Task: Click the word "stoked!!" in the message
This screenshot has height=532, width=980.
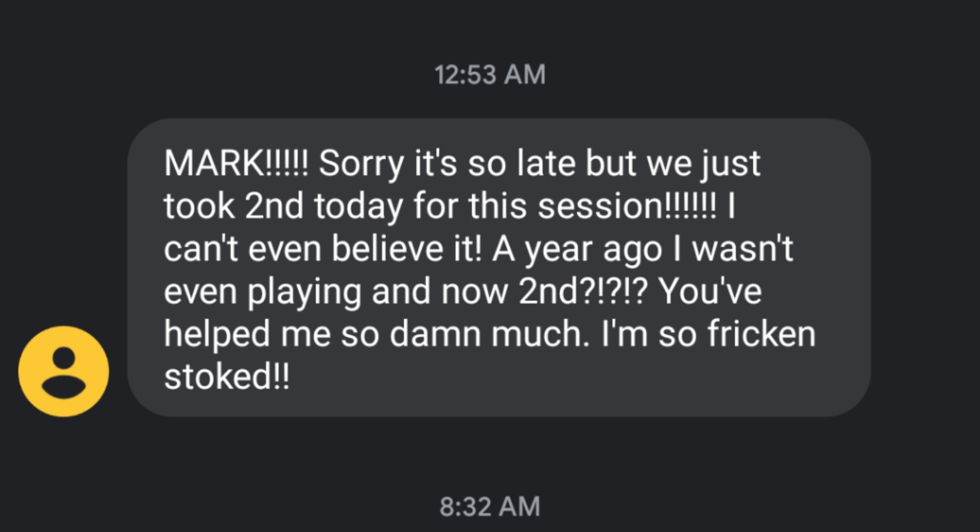Action: [x=227, y=377]
